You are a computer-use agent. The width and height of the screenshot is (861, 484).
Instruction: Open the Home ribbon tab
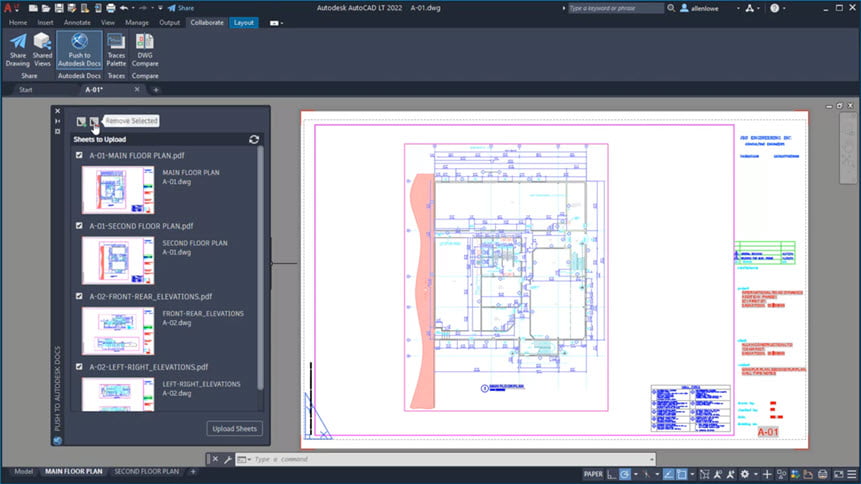(18, 23)
